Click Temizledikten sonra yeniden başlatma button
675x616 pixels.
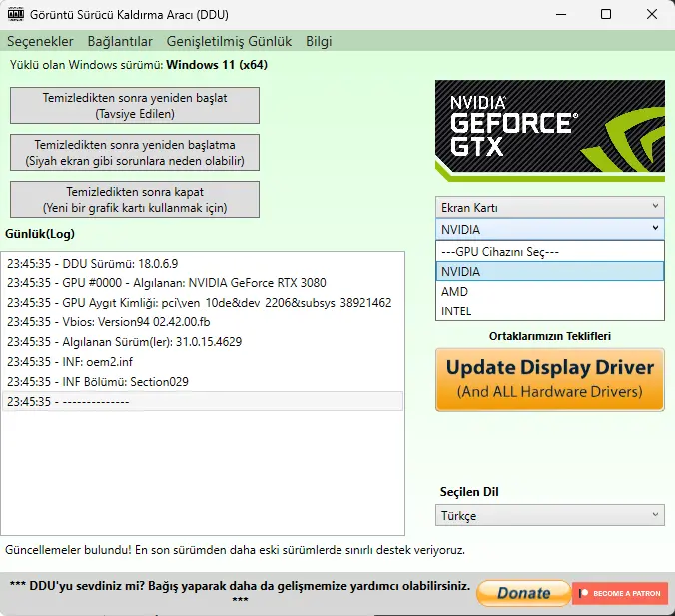pyautogui.click(x=135, y=153)
